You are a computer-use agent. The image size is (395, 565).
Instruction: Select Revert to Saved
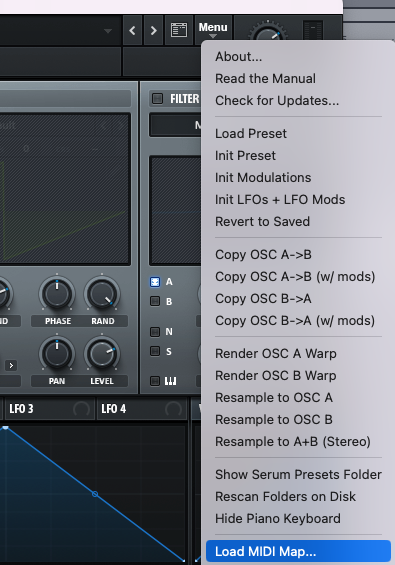298,222
